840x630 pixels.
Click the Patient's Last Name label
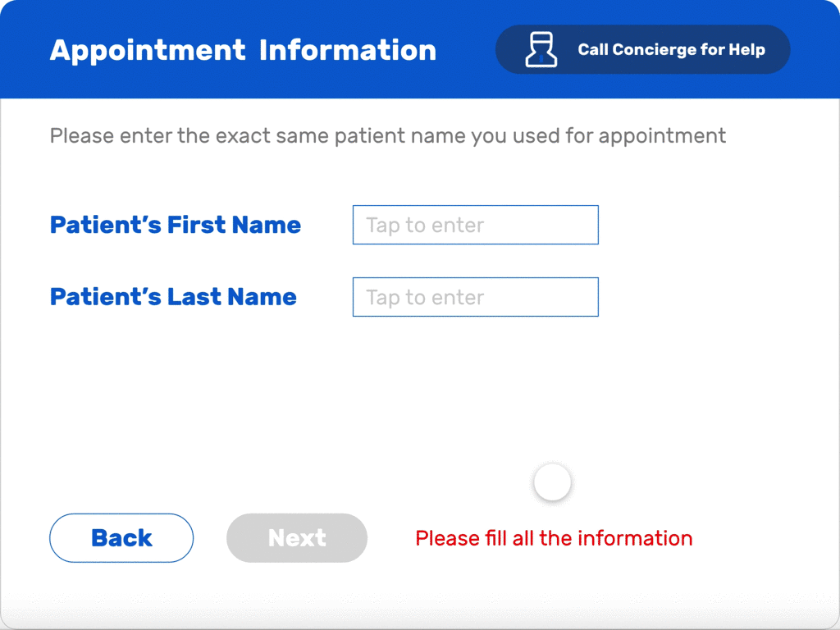[x=173, y=297]
